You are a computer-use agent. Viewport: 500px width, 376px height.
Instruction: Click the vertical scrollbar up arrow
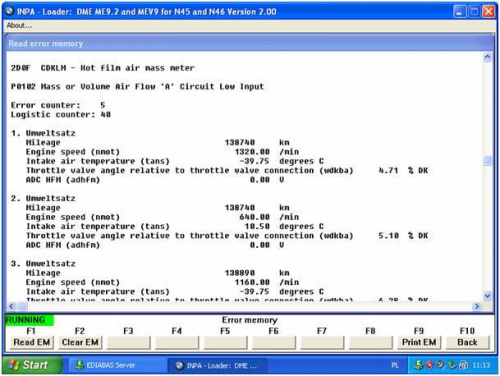click(487, 57)
